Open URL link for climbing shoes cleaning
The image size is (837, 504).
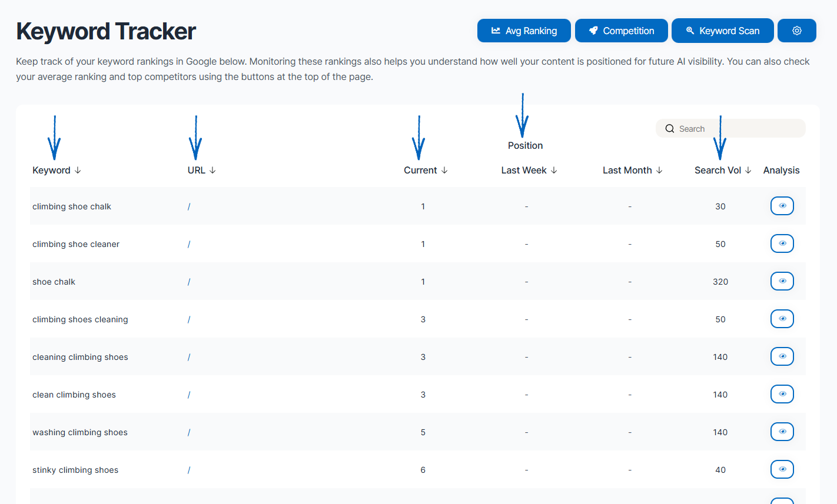189,319
